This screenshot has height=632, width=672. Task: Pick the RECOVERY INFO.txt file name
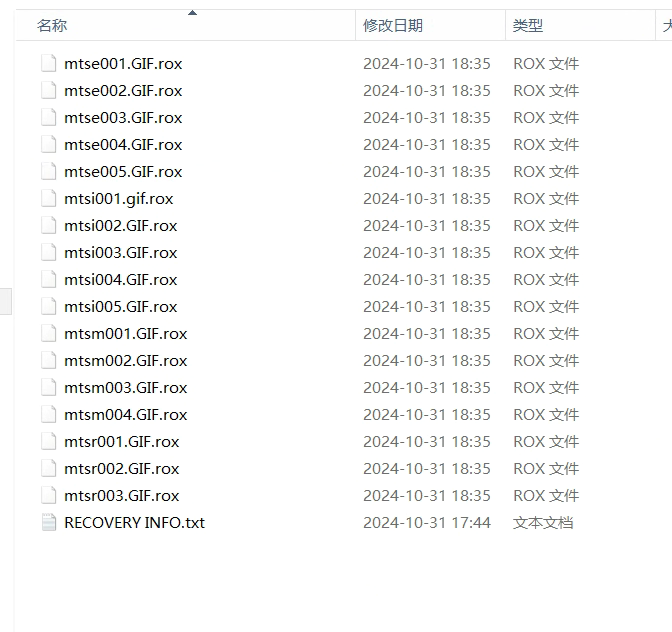point(135,523)
